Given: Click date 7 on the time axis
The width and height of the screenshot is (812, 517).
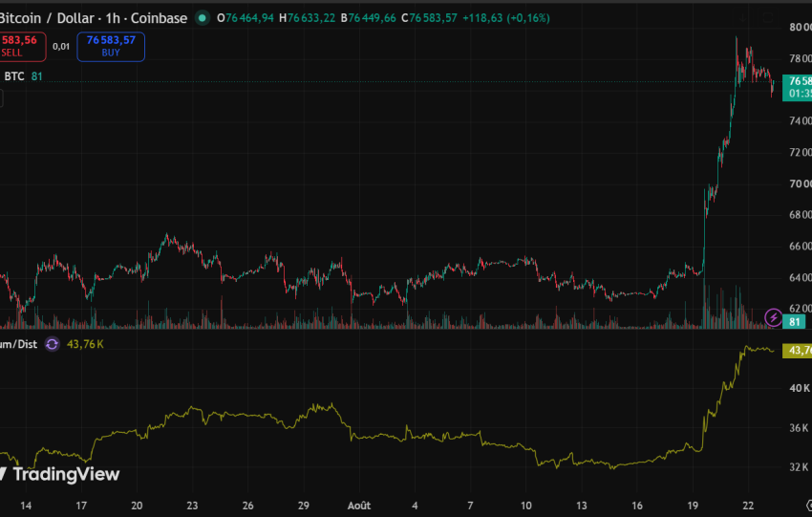Looking at the screenshot, I should pos(470,506).
